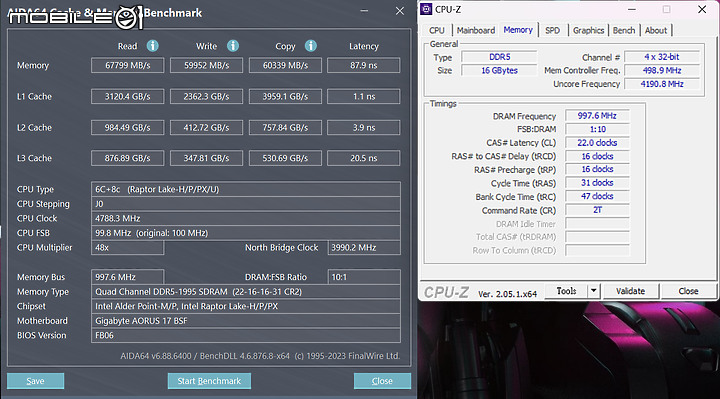Image resolution: width=720 pixels, height=399 pixels.
Task: Click the Validate button
Action: click(x=630, y=291)
